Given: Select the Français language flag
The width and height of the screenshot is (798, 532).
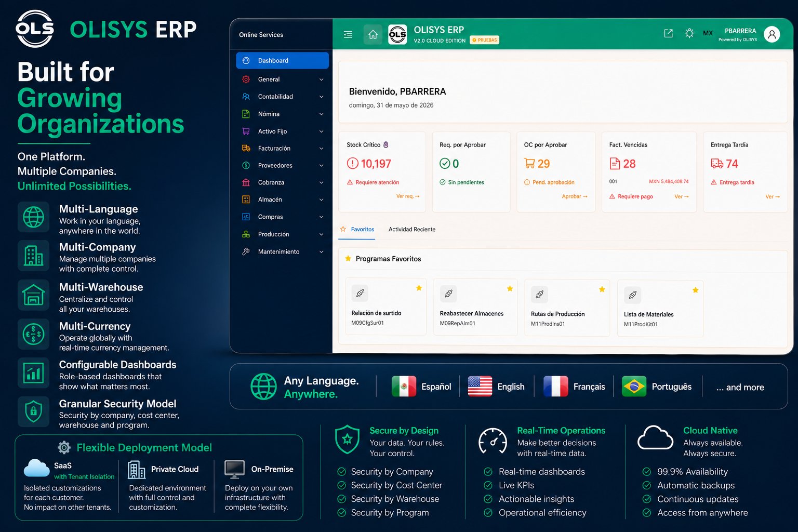Looking at the screenshot, I should 556,387.
